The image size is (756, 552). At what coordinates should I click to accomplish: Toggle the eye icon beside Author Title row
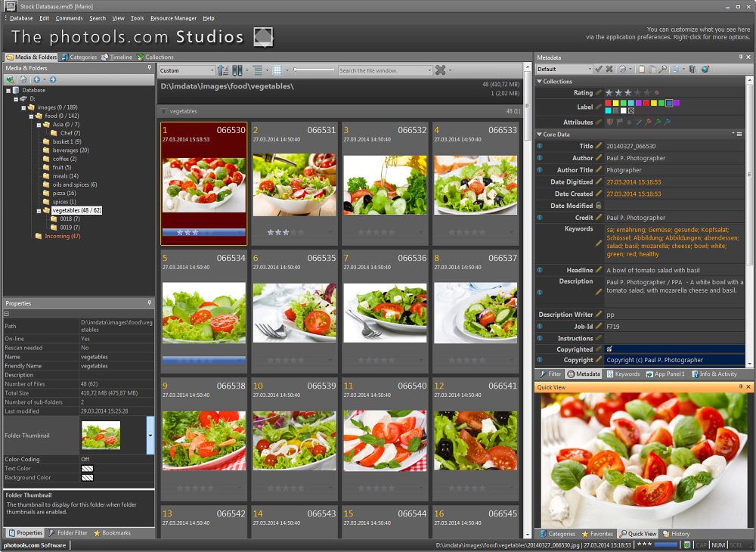[x=540, y=169]
